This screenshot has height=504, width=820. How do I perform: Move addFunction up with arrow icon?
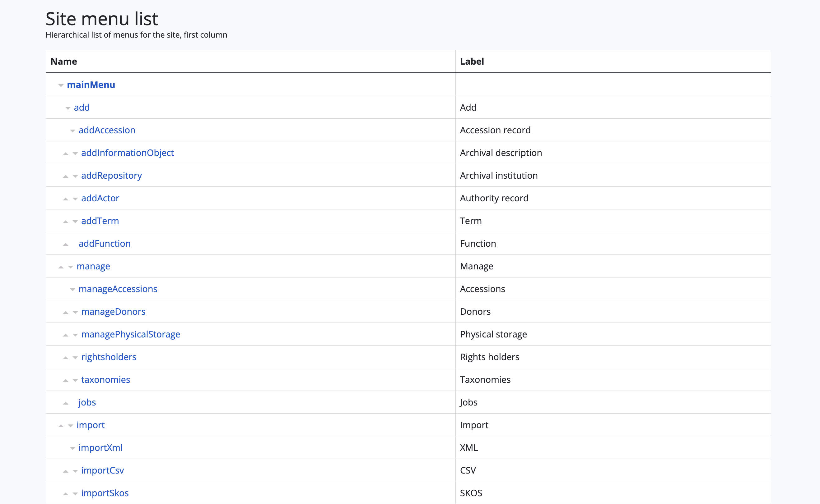66,244
